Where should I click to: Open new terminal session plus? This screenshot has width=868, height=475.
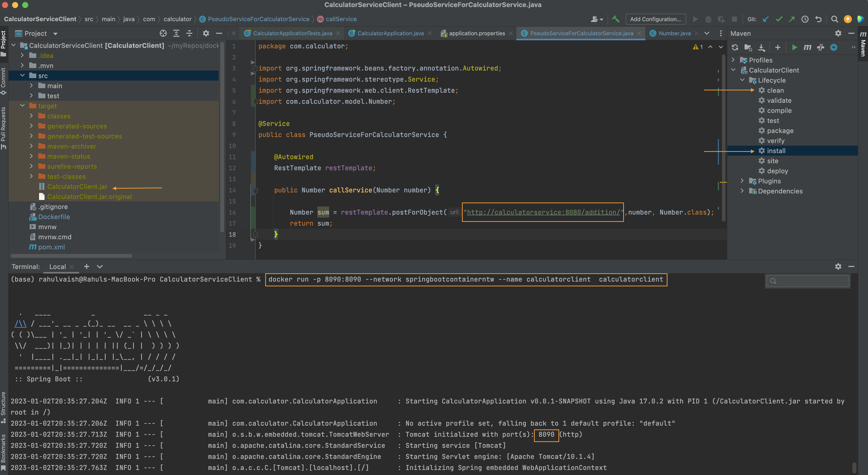pos(87,266)
